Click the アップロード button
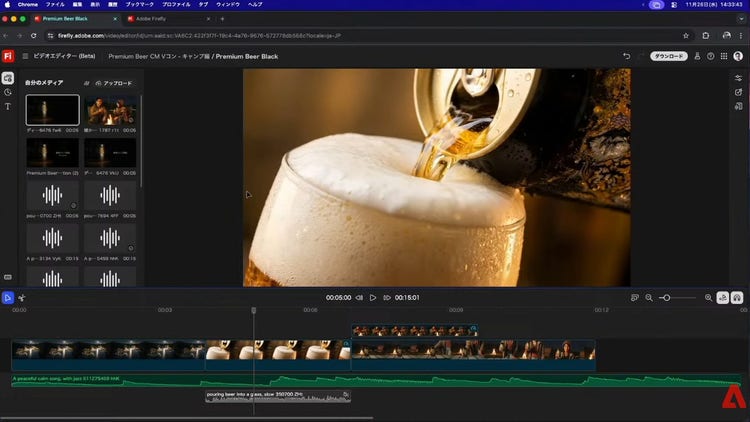This screenshot has width=750, height=422. pyautogui.click(x=113, y=83)
